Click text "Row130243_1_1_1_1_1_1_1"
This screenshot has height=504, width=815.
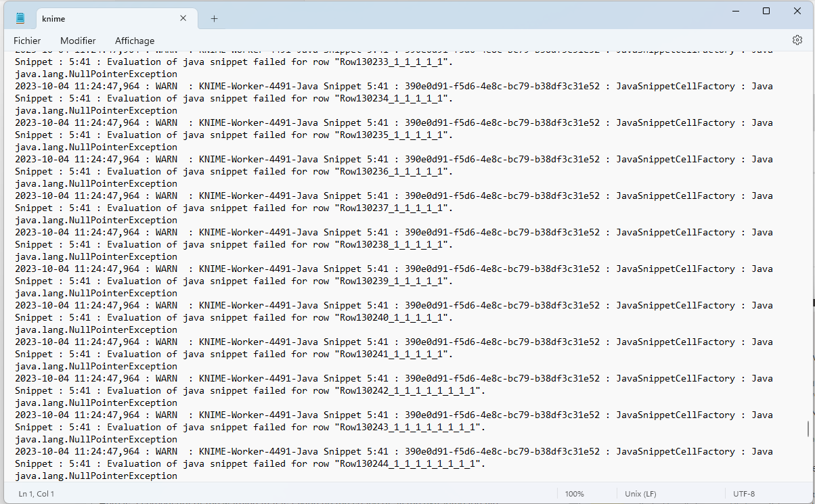point(407,427)
